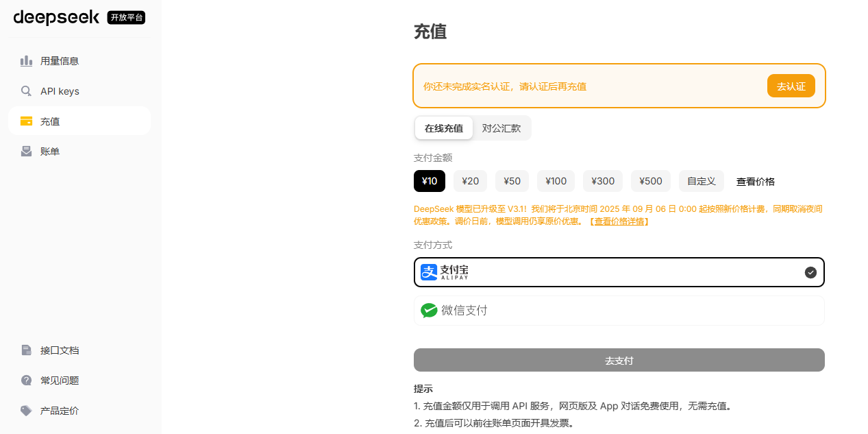The image size is (868, 434).
Task: Click the 接口文档 document icon
Action: tap(26, 350)
